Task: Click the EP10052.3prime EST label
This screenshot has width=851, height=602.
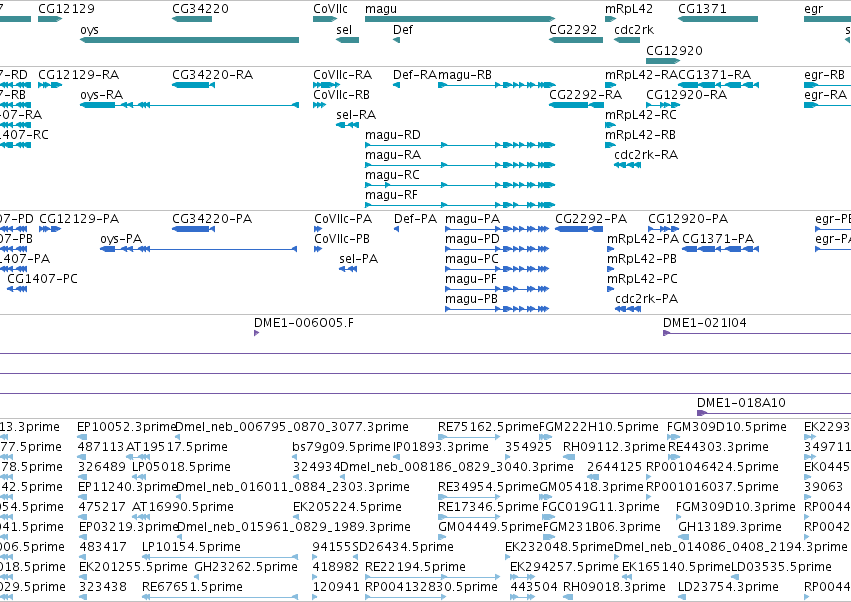Action: (127, 427)
